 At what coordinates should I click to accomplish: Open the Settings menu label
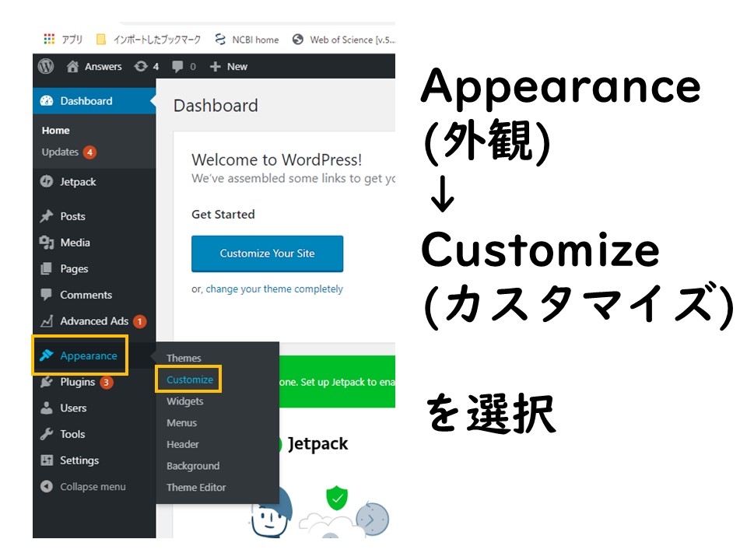pos(79,460)
